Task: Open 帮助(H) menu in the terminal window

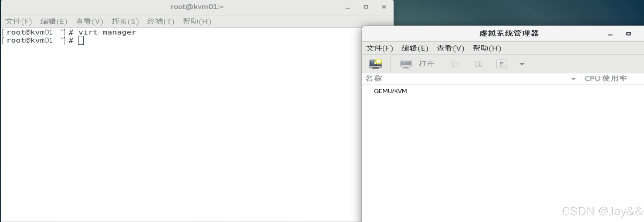Action: [197, 21]
